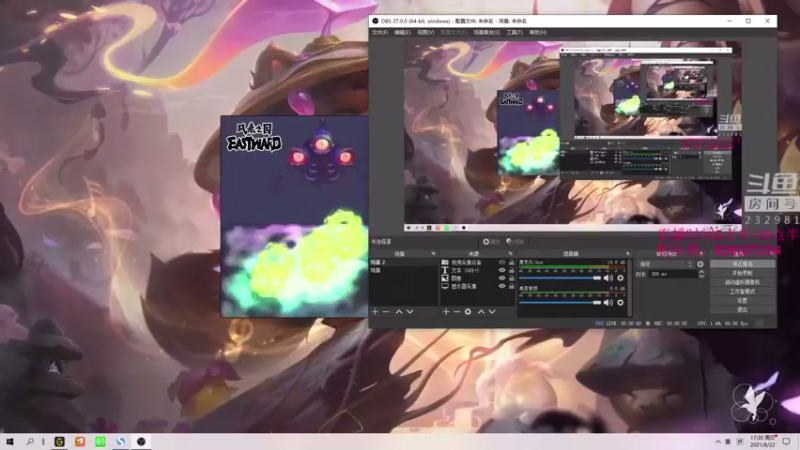Image resolution: width=800 pixels, height=450 pixels.
Task: Open the 桌面音频 audio settings gear
Action: pyautogui.click(x=620, y=303)
